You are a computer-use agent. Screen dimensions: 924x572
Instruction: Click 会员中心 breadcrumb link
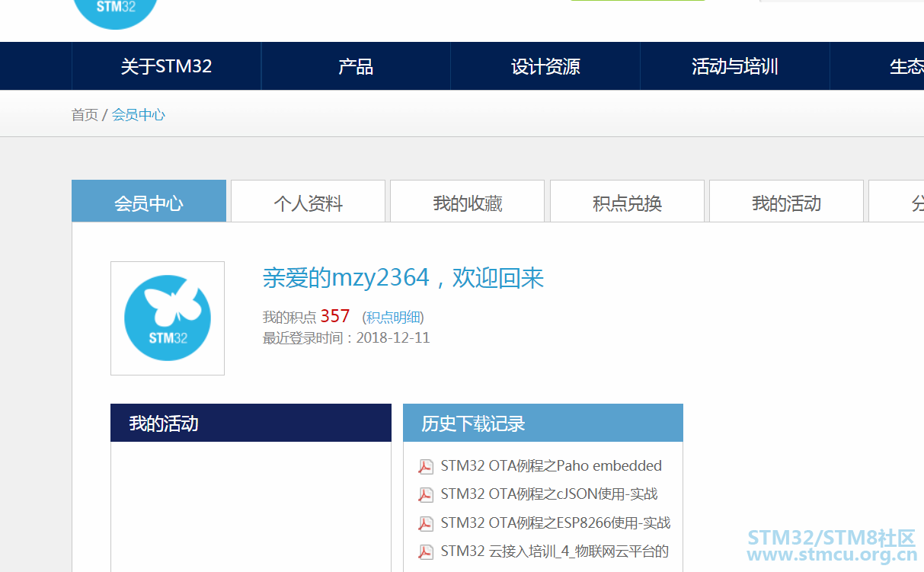[139, 115]
